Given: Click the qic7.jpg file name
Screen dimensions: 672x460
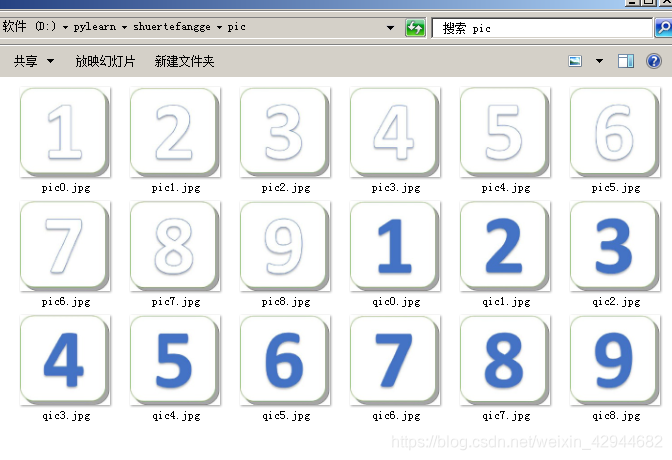Looking at the screenshot, I should click(x=506, y=416).
